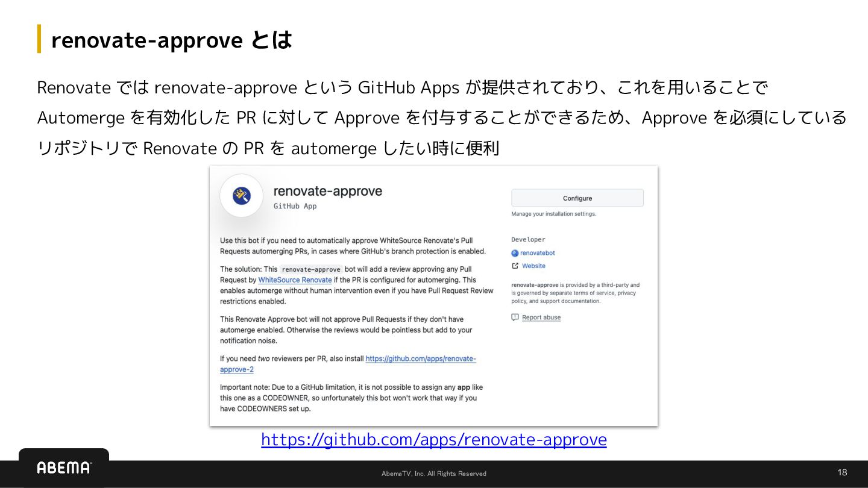
Task: Click the renovate-approve app title heading
Action: 328,191
